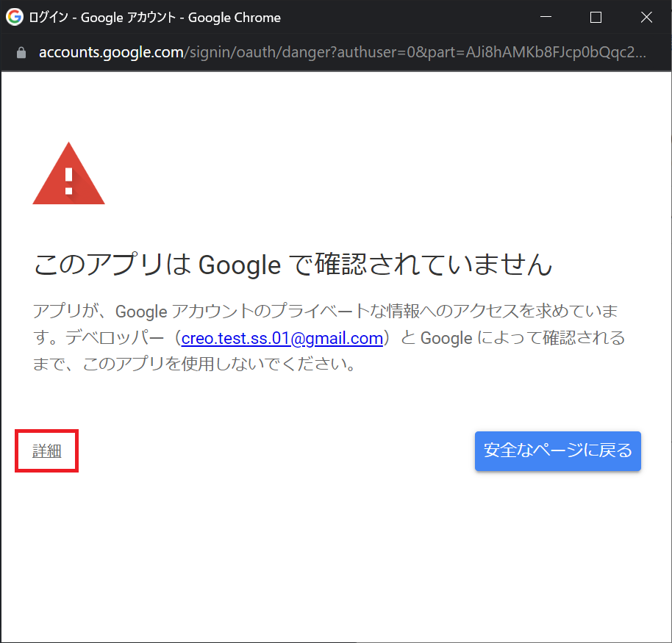Click the heading このアプリは Google で確認されていません
The image size is (672, 643).
[293, 264]
